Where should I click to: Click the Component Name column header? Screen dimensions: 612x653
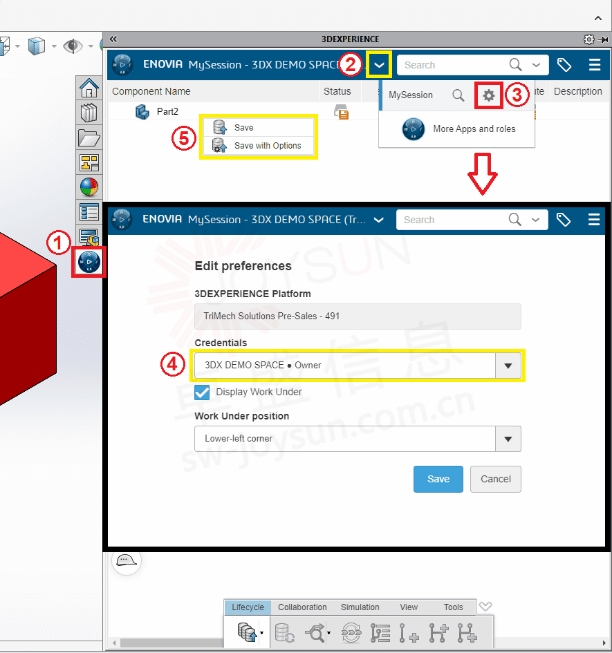coord(151,91)
